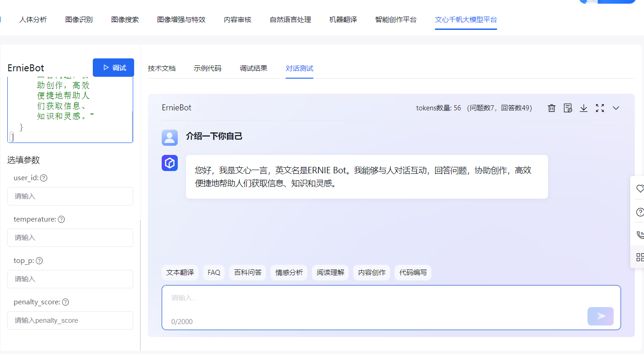This screenshot has width=644, height=354.
Task: Open the help question-mark sidebar icon
Action: pos(639,212)
